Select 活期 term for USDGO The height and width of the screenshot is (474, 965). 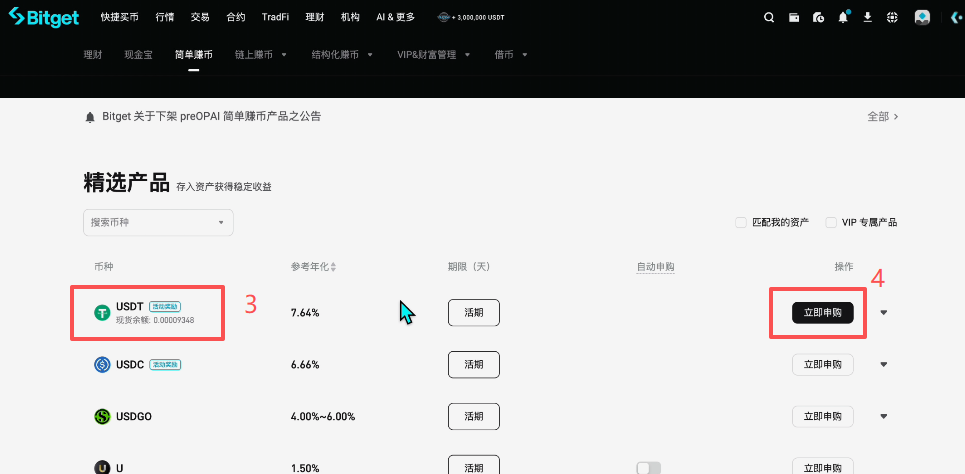coord(474,416)
